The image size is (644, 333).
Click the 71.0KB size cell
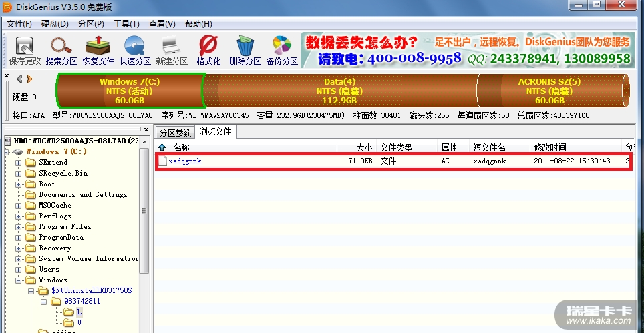360,161
